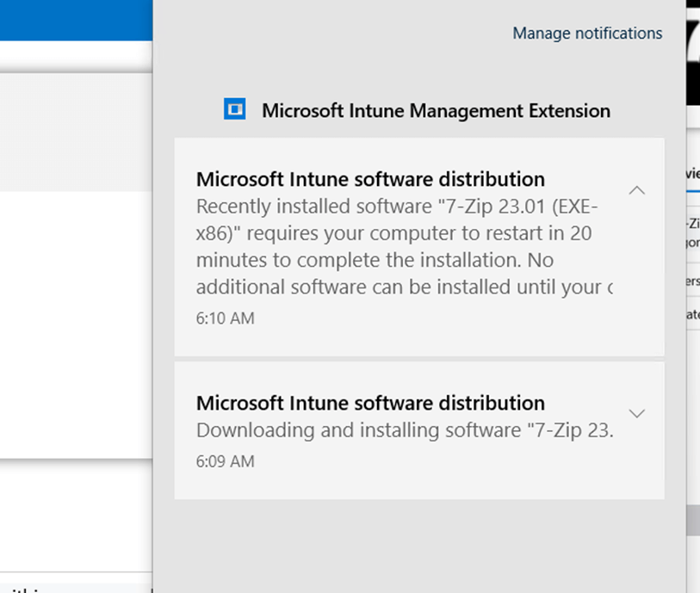Image resolution: width=700 pixels, height=593 pixels.
Task: Click the blue title bar behind the panel
Action: tap(76, 20)
